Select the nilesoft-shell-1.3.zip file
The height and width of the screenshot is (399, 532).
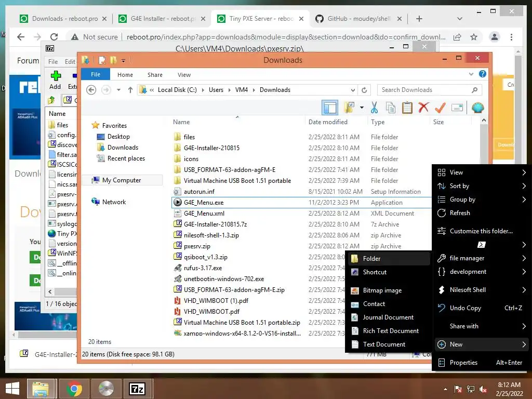[x=211, y=235]
